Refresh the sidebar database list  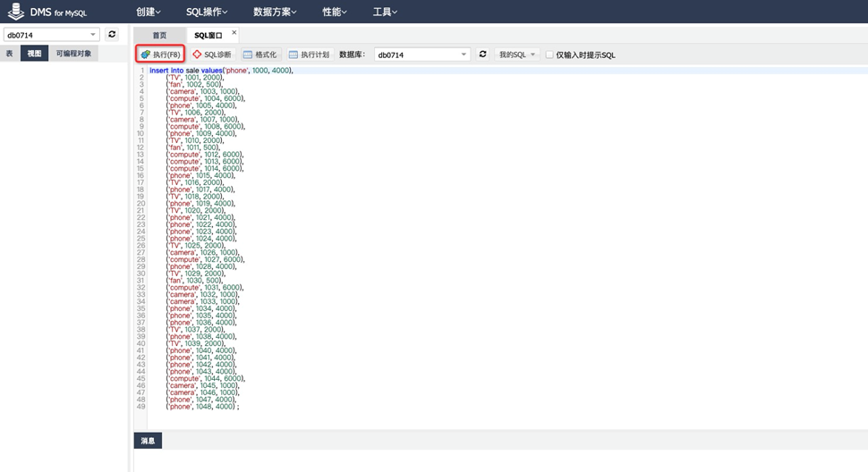pos(112,34)
